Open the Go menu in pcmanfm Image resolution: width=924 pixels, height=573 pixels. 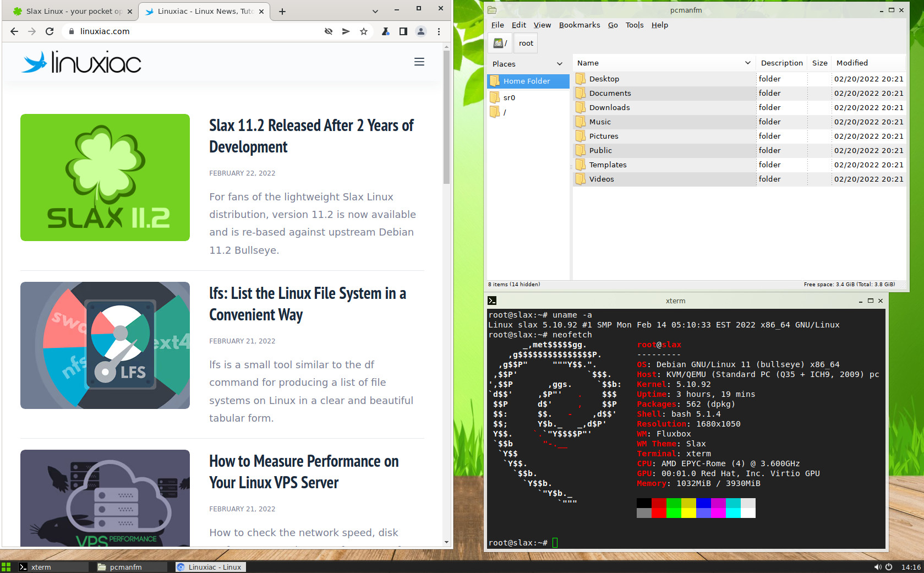613,25
